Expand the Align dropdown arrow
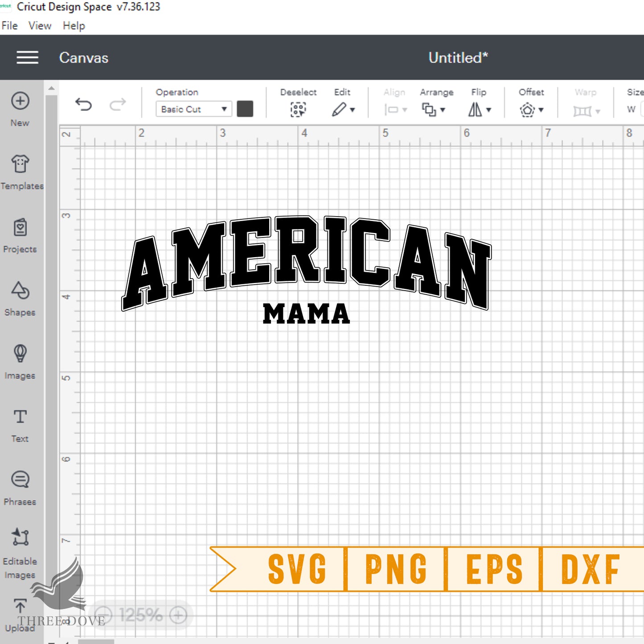The height and width of the screenshot is (644, 644). click(x=405, y=110)
